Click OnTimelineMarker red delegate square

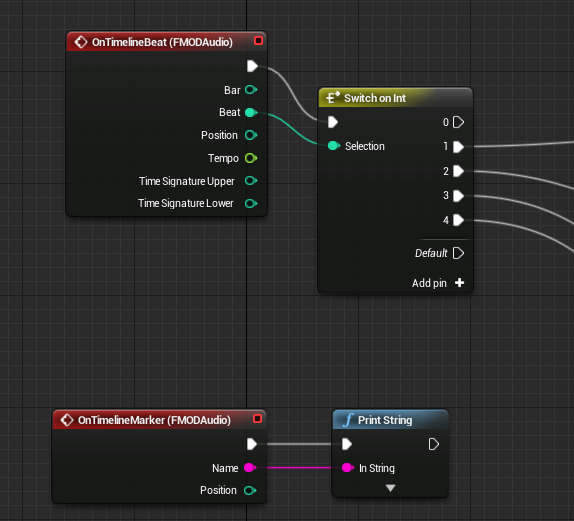coord(258,418)
